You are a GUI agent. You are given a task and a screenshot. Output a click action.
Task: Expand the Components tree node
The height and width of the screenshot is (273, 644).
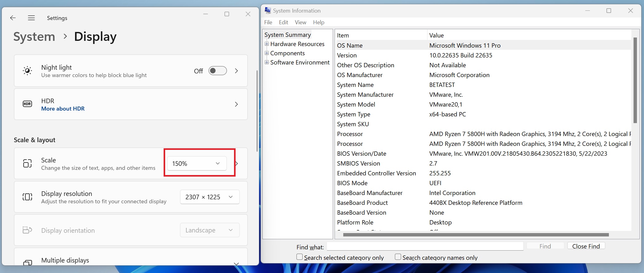[267, 53]
